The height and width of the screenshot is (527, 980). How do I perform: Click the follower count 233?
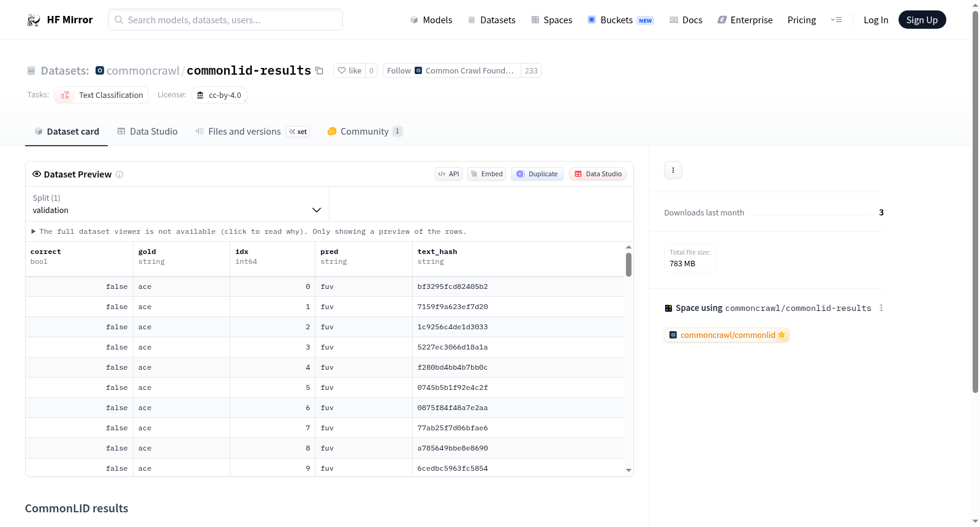pos(531,70)
